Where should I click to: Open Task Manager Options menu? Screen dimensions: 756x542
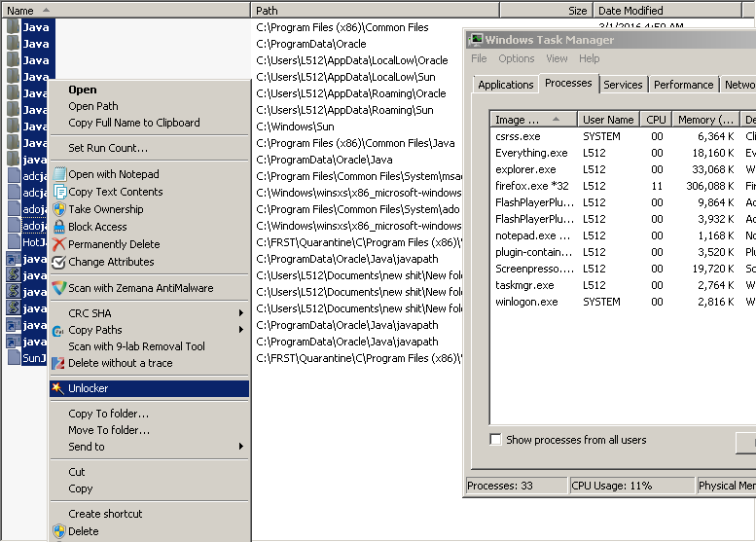click(x=517, y=58)
